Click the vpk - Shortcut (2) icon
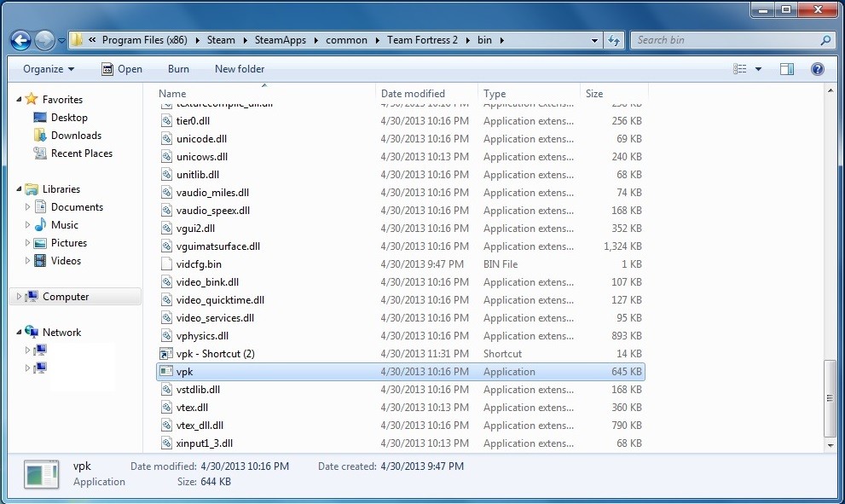Screen dimensions: 845x504 tap(166, 354)
